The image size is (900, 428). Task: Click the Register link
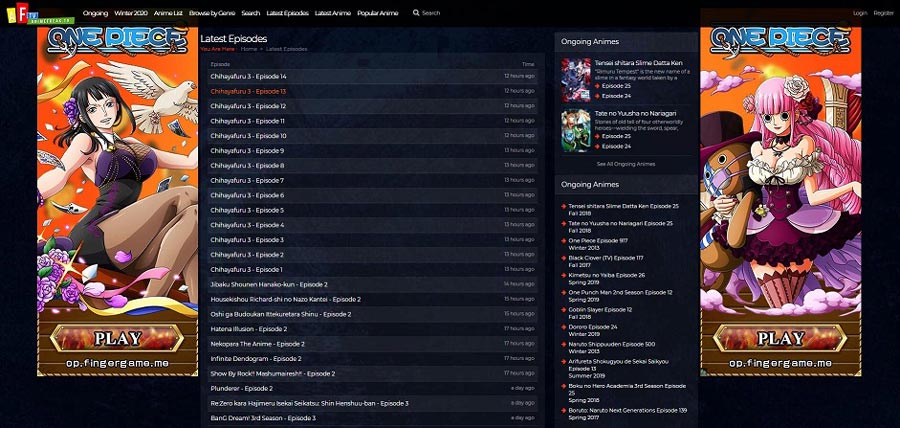pyautogui.click(x=883, y=13)
